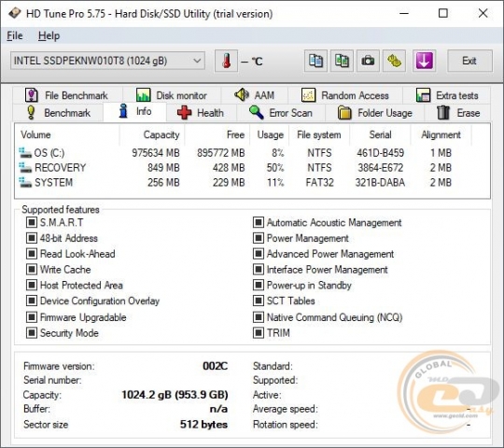Sort by the Usage column header
504x448 pixels.
pyautogui.click(x=270, y=134)
